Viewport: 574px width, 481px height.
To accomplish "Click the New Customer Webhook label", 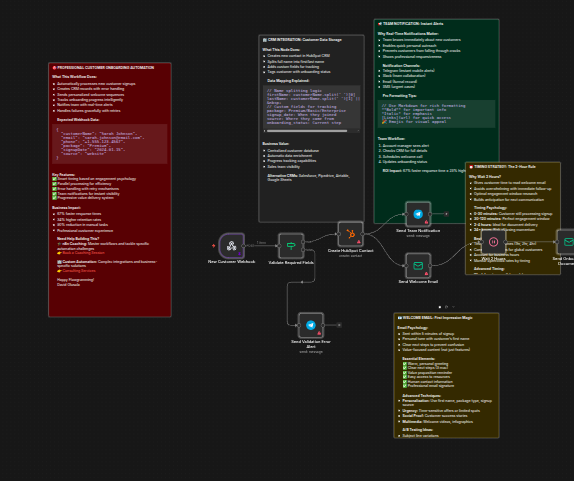I will 231,262.
